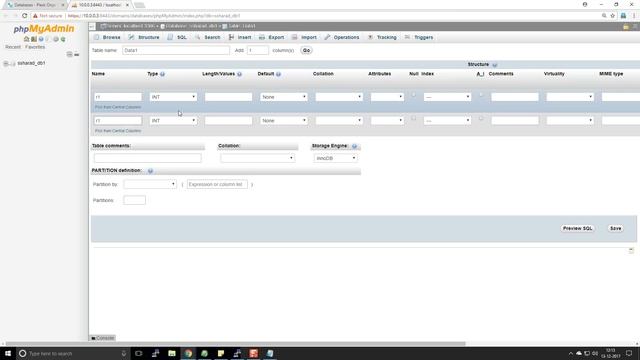
Task: Open the Import tab
Action: click(x=304, y=37)
